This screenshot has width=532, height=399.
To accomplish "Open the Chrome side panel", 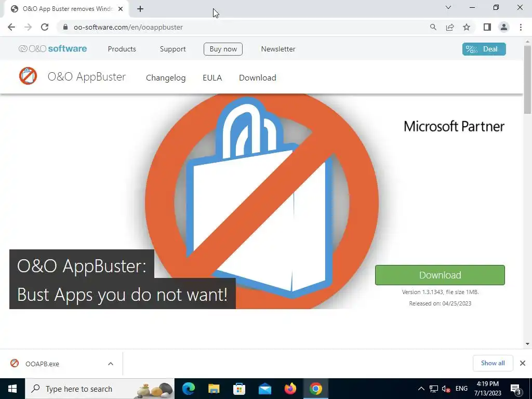I will pos(487,27).
